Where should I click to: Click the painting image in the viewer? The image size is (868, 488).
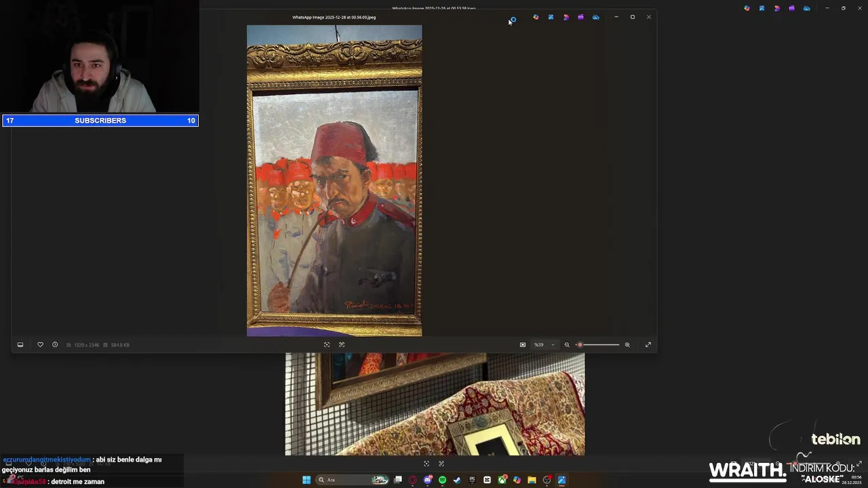pyautogui.click(x=334, y=180)
